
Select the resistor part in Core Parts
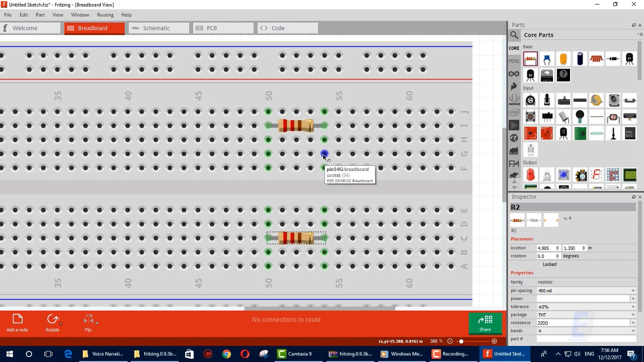(x=530, y=59)
